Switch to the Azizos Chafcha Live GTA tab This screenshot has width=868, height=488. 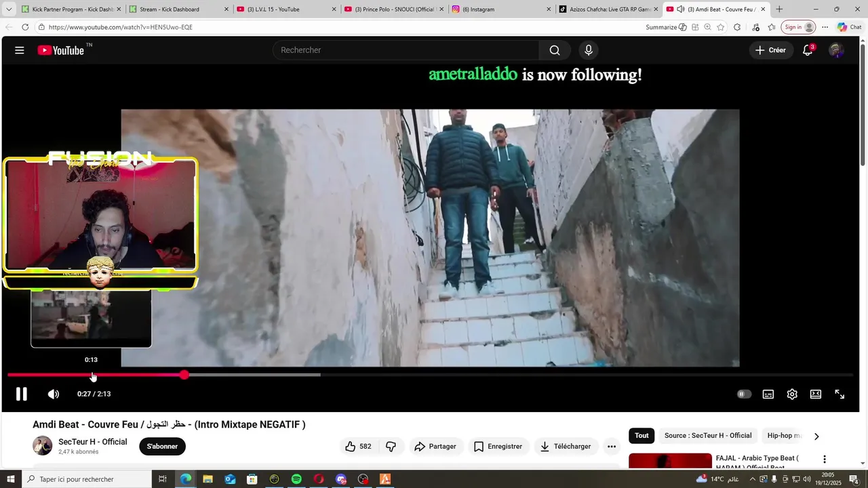point(608,9)
